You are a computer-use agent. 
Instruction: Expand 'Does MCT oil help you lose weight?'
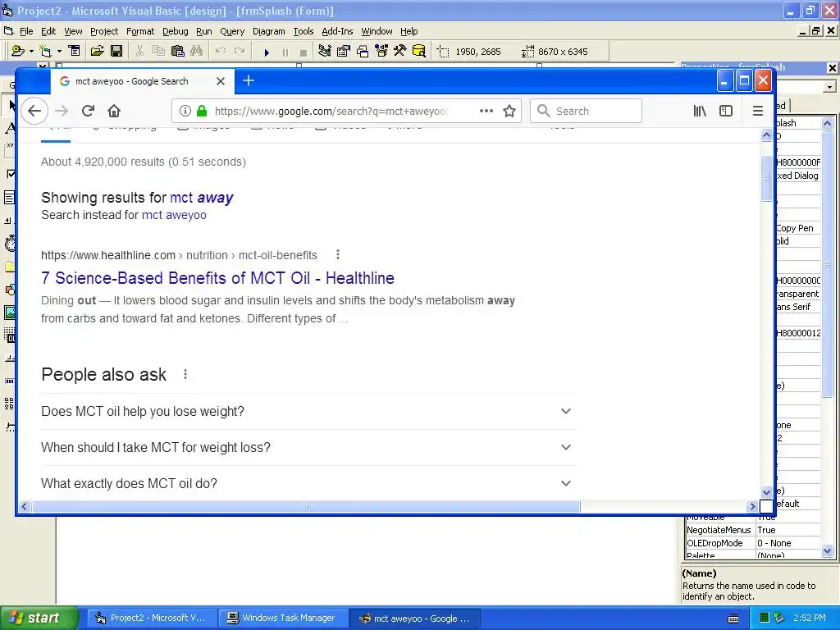(x=308, y=412)
